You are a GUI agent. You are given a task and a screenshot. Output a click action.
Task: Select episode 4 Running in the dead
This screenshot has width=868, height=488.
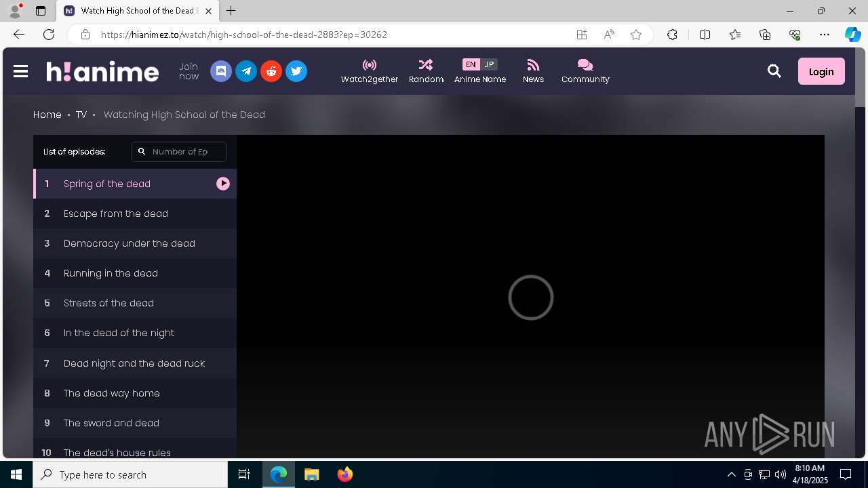pyautogui.click(x=135, y=273)
